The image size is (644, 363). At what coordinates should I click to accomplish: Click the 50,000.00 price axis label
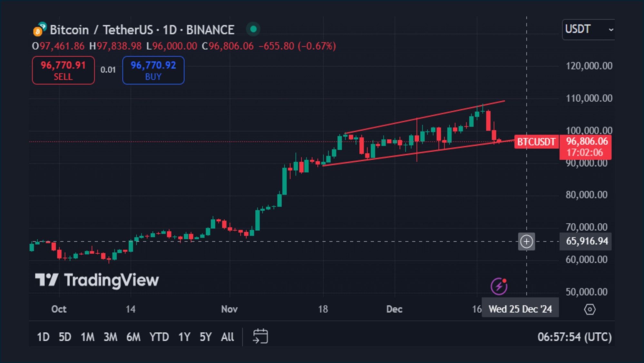click(586, 292)
